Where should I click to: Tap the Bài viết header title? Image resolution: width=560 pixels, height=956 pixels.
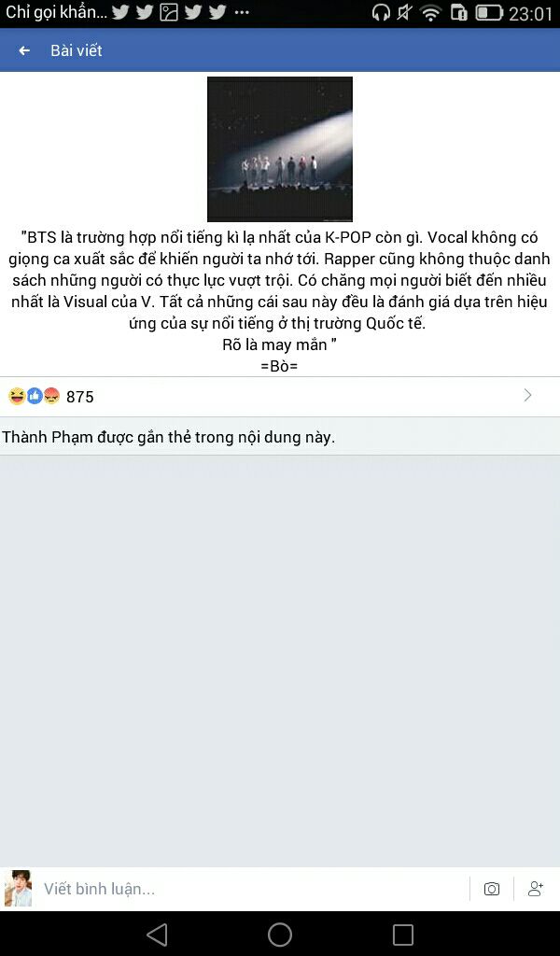77,50
